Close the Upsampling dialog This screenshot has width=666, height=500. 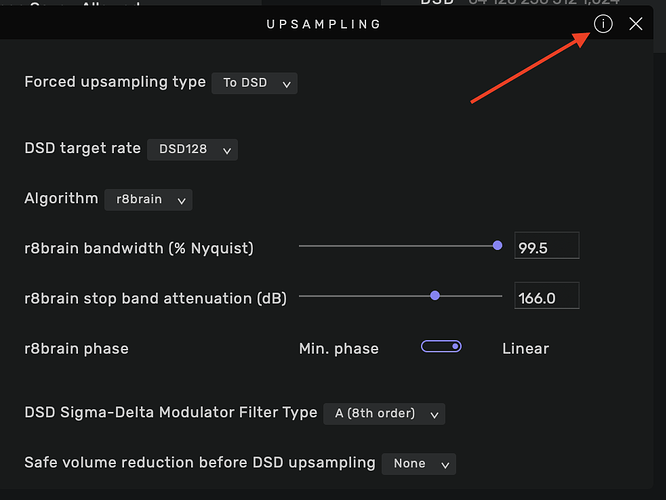tap(636, 24)
